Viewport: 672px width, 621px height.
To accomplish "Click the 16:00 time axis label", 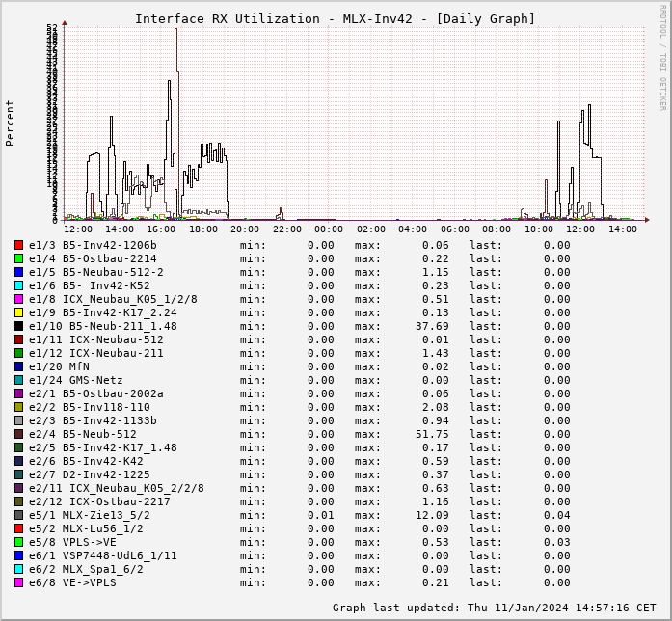I will click(161, 229).
